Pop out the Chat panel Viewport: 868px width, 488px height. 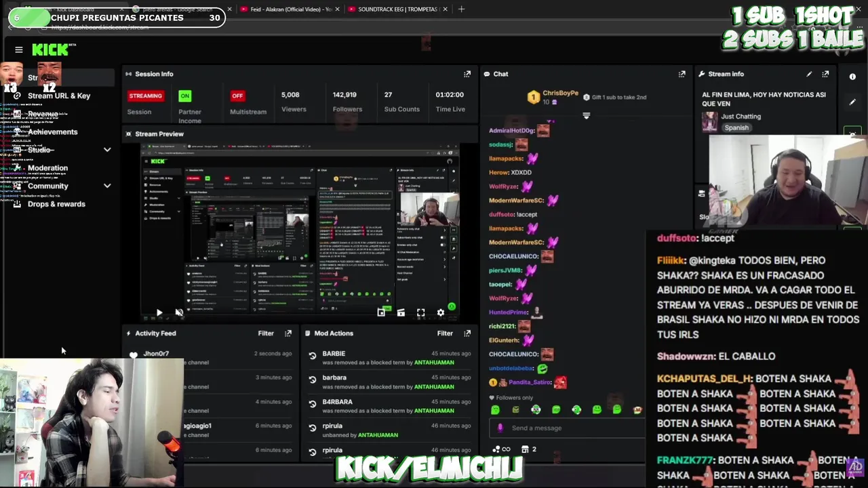[682, 74]
